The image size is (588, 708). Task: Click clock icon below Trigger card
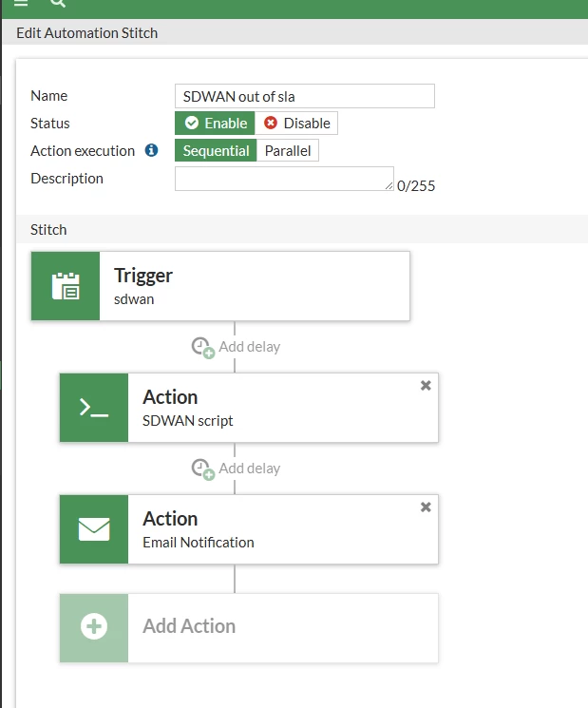pos(202,348)
